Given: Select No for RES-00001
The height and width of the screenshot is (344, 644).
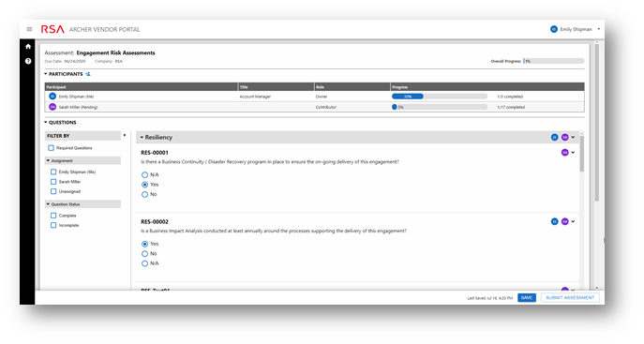Looking at the screenshot, I should pyautogui.click(x=144, y=195).
